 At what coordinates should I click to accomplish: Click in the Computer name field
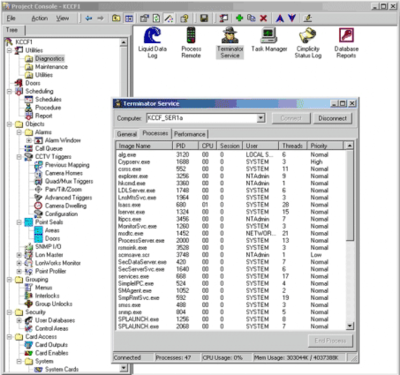[x=202, y=118]
